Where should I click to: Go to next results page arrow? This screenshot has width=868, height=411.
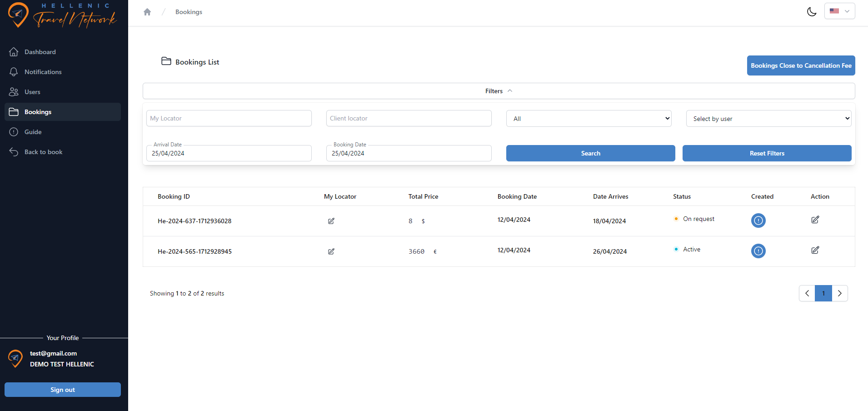coord(839,293)
